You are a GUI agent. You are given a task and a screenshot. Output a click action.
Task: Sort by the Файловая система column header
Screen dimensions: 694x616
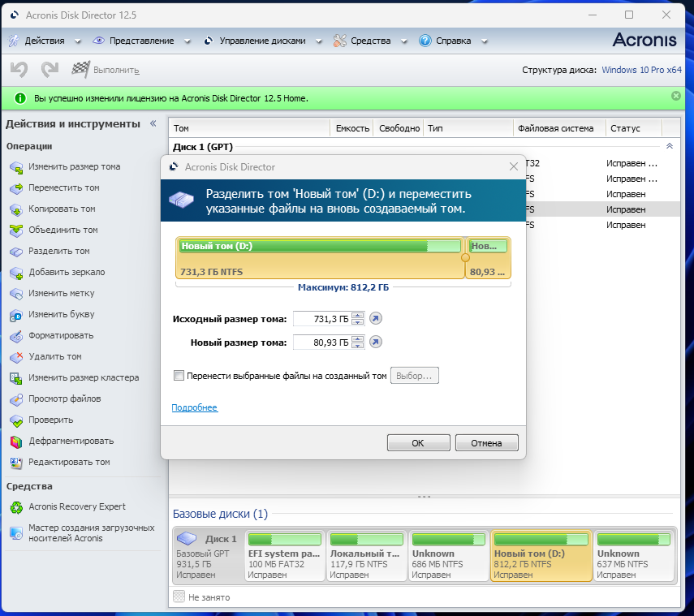tap(559, 128)
